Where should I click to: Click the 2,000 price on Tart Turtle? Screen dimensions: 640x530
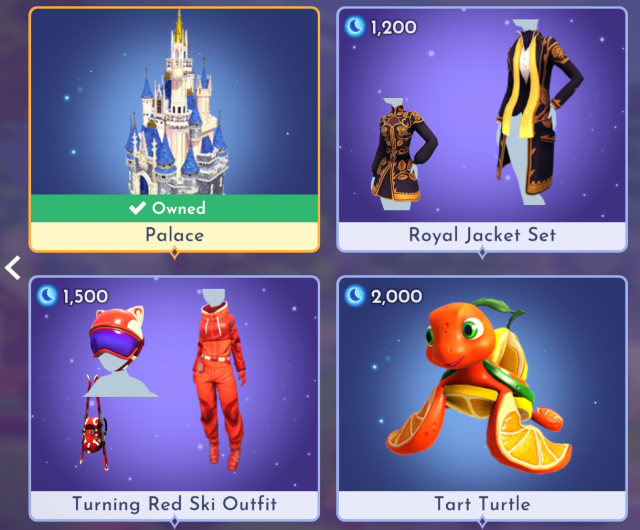point(396,296)
